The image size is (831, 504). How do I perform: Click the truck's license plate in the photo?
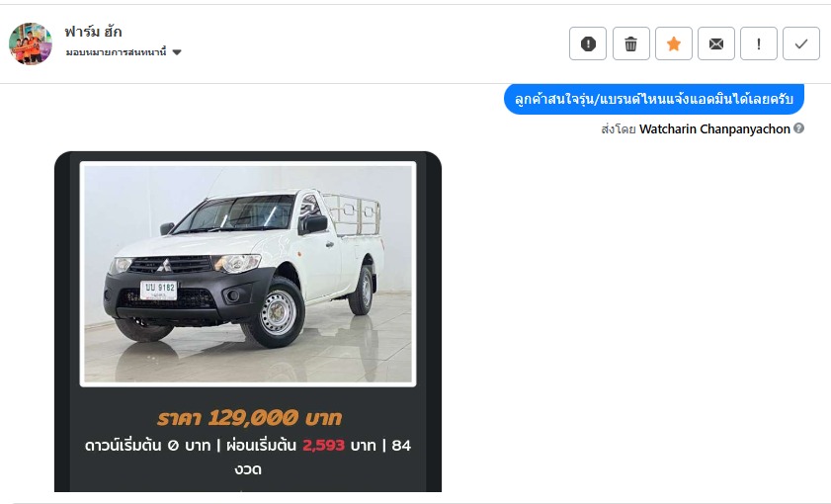click(x=158, y=290)
